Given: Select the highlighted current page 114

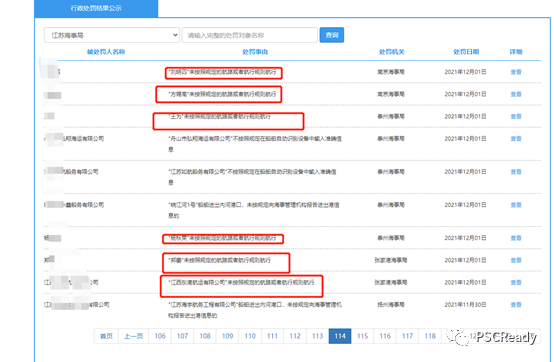Looking at the screenshot, I should click(340, 336).
